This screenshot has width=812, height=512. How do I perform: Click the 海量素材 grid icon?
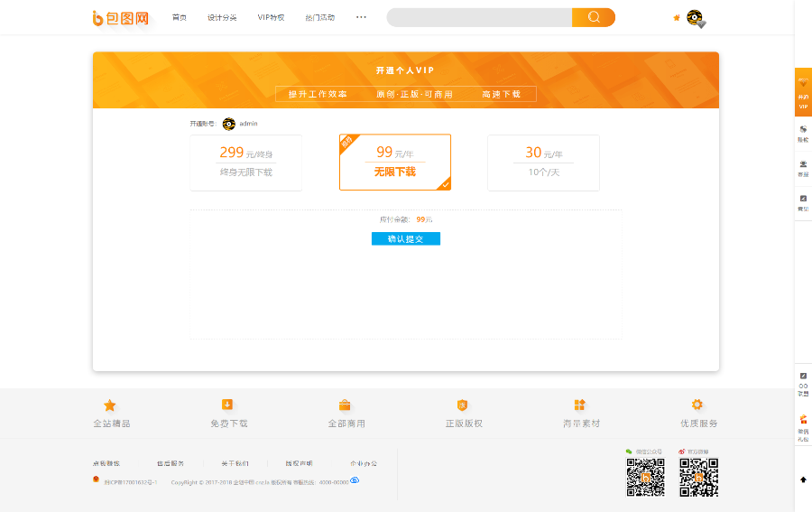[579, 405]
